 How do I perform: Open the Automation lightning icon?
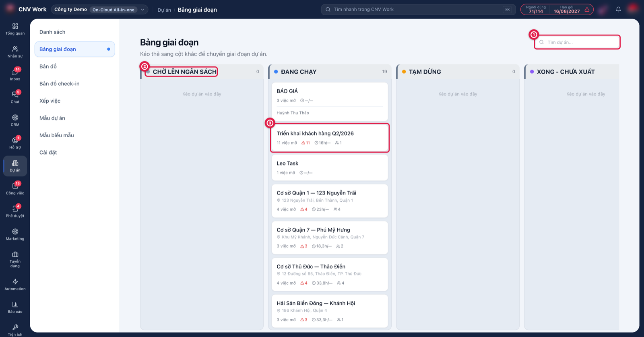[15, 285]
